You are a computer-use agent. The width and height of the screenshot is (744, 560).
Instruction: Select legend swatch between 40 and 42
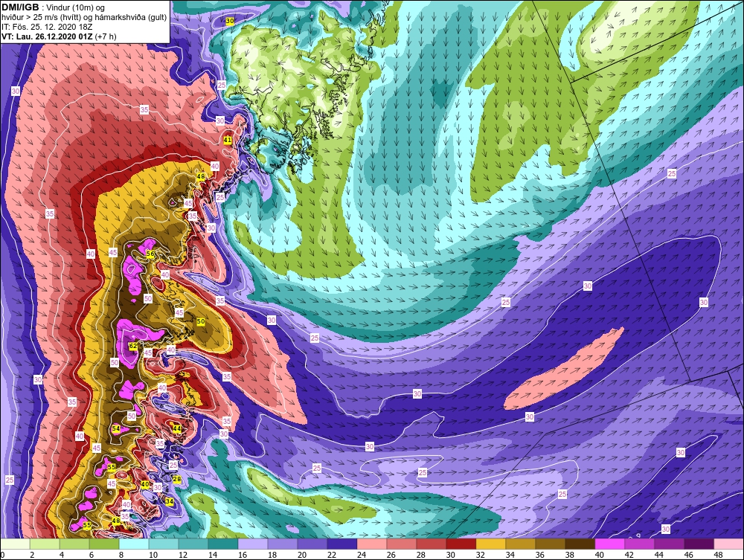click(610, 544)
